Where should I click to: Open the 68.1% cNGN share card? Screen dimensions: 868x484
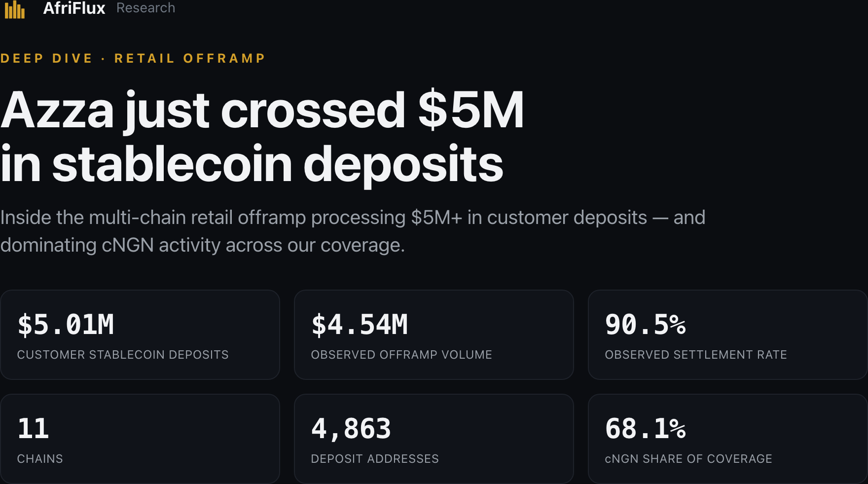pyautogui.click(x=728, y=439)
